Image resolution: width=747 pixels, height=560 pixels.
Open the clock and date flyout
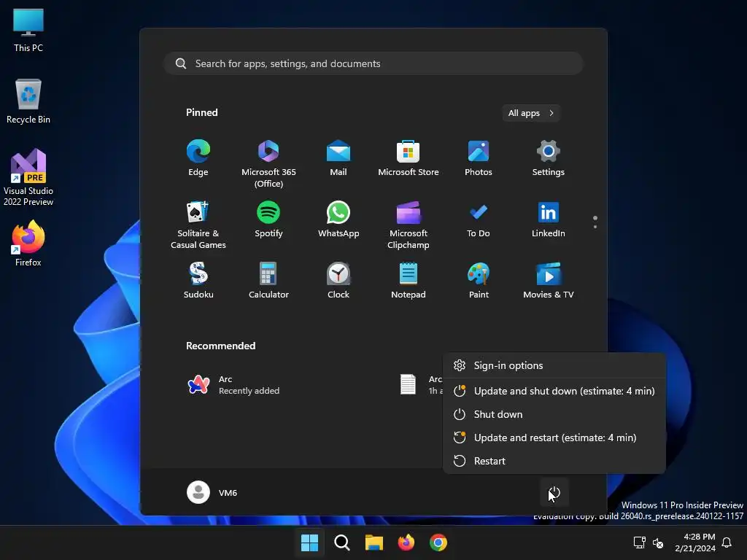695,542
